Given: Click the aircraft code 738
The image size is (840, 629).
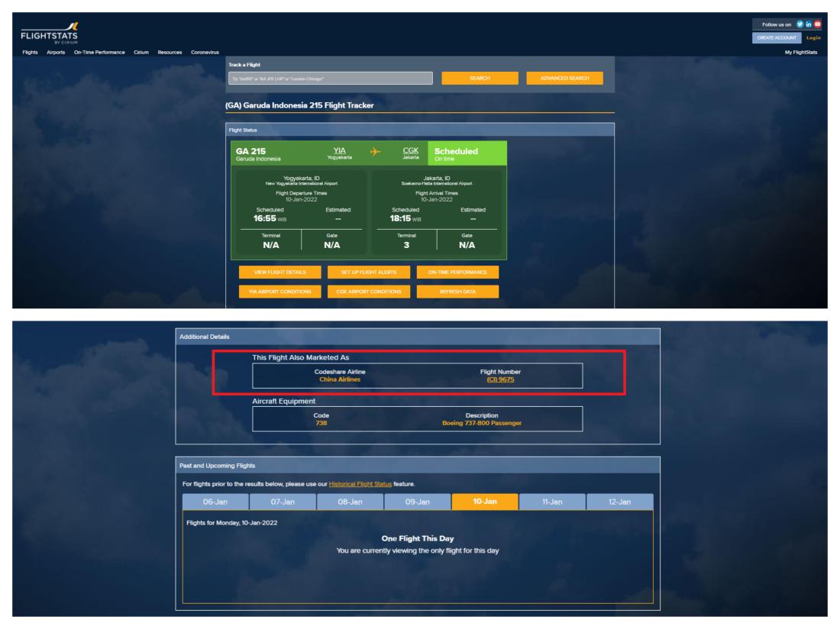Looking at the screenshot, I should (321, 423).
